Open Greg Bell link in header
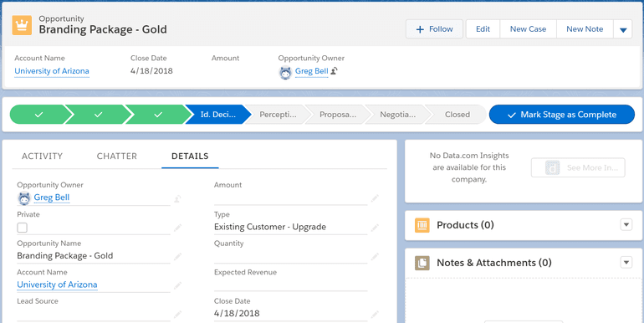The height and width of the screenshot is (323, 644). [311, 71]
